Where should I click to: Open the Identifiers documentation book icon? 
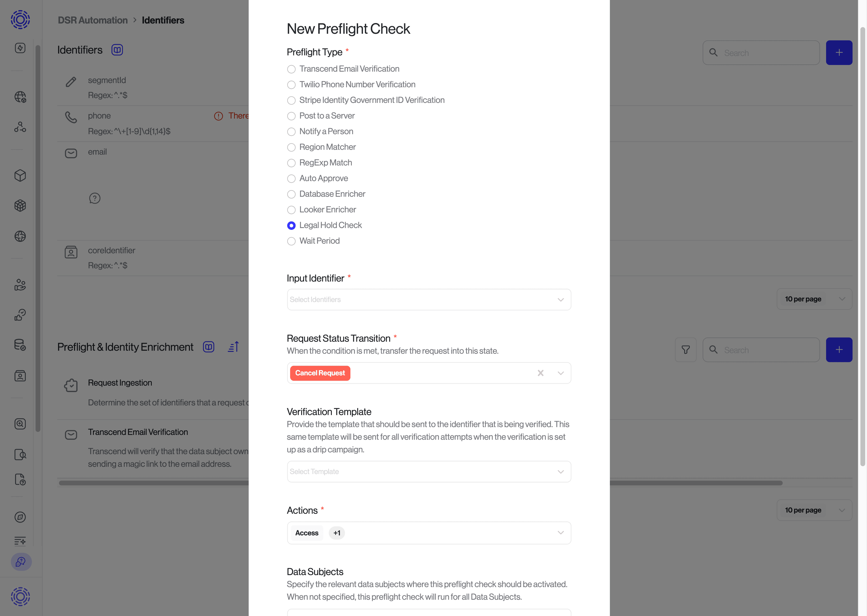click(117, 50)
